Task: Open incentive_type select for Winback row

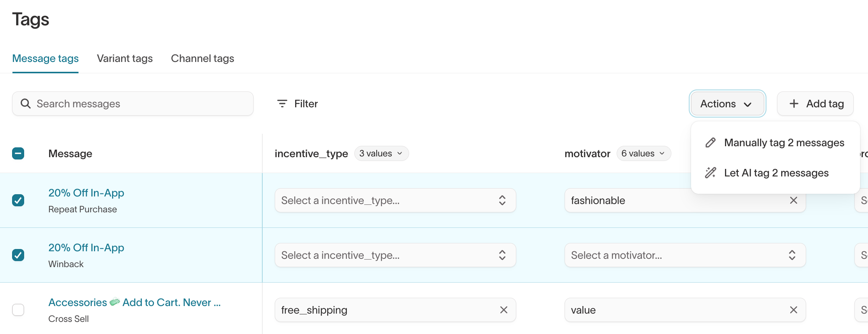Action: pos(395,255)
